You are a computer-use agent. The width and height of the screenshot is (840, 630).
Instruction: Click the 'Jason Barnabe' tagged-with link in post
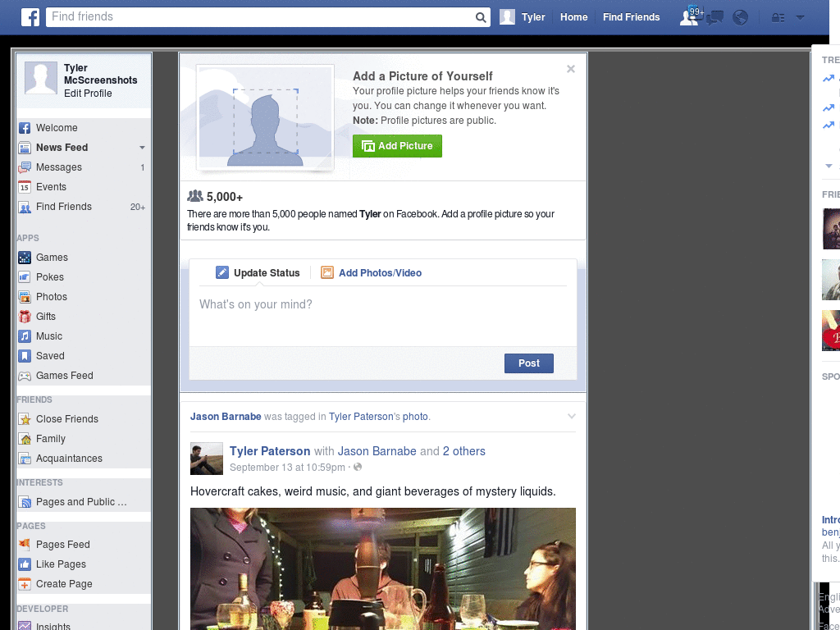pyautogui.click(x=377, y=451)
